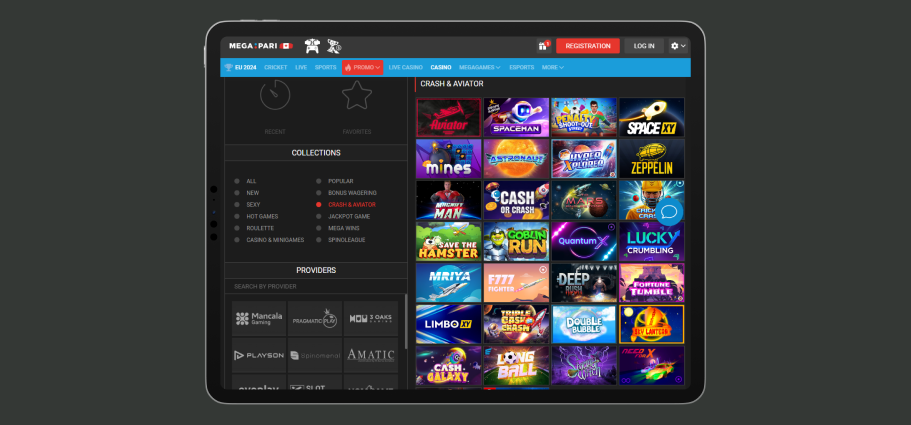The height and width of the screenshot is (425, 911).
Task: Choose the 3 Oaks provider
Action: (371, 318)
